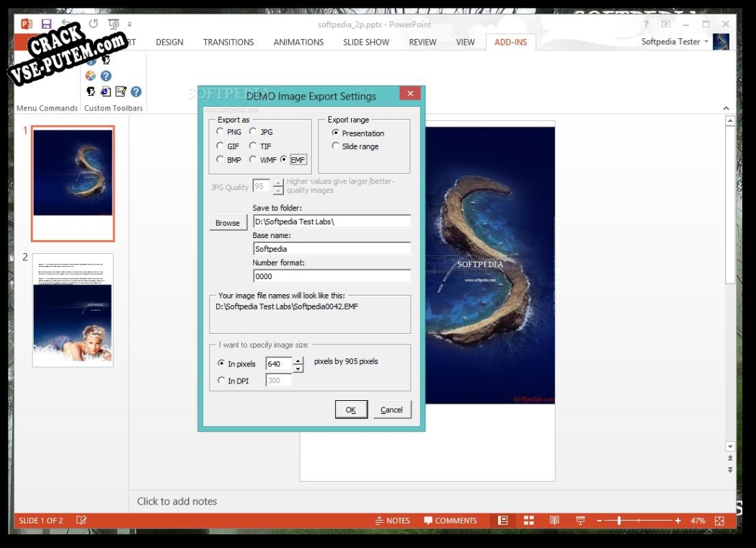Switch to the TRANSITIONS ribbon tab
The width and height of the screenshot is (756, 548).
(x=228, y=43)
